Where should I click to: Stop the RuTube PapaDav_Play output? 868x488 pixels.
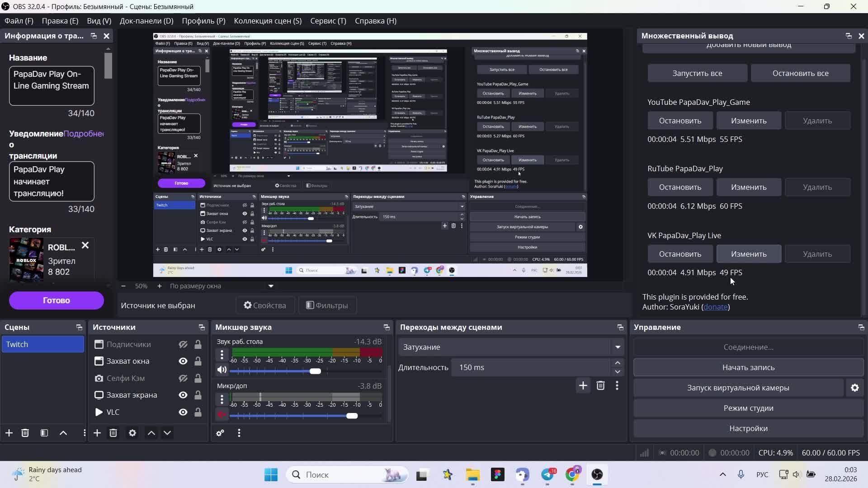click(x=680, y=187)
